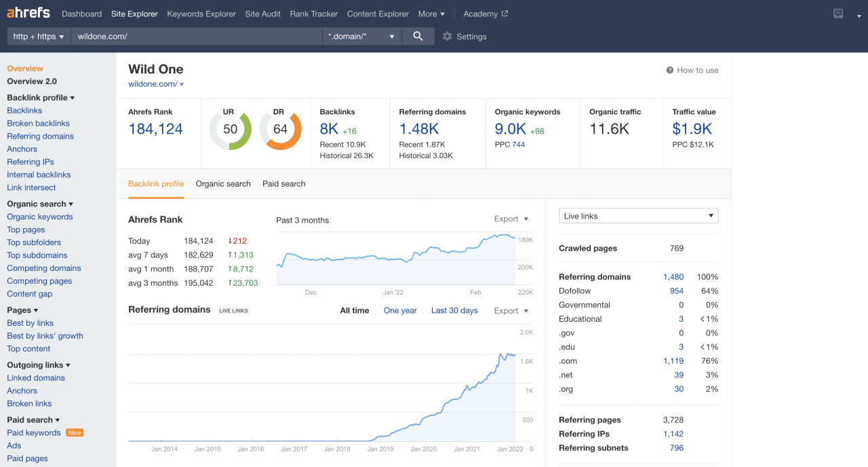Click the How to use help icon

(x=670, y=71)
